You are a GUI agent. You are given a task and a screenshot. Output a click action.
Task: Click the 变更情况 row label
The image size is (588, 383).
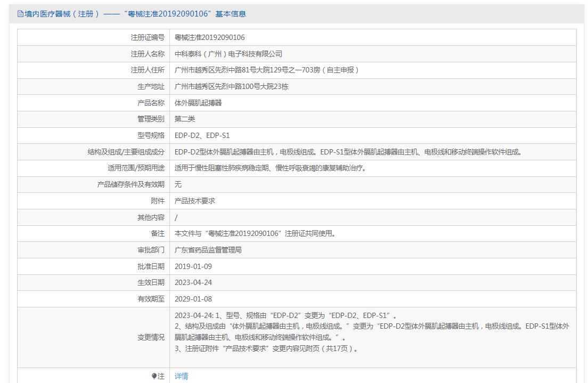click(151, 337)
